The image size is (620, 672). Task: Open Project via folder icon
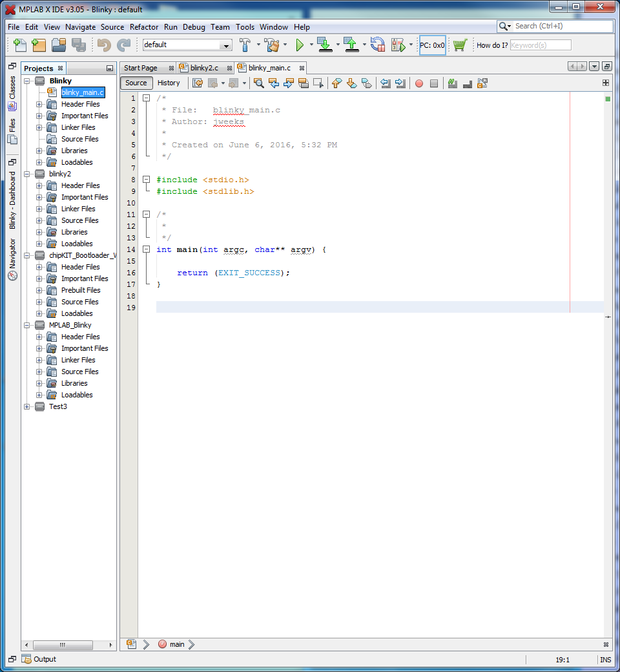pos(59,45)
